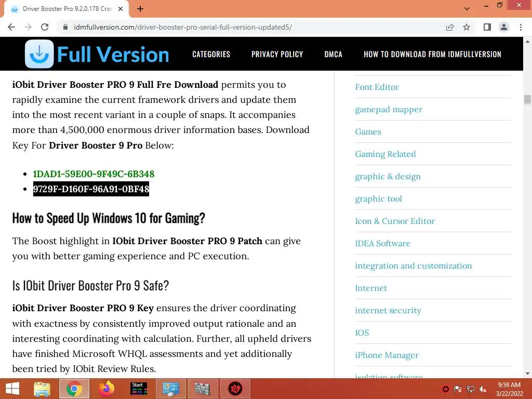Open Driver Booster from the taskbar
Image resolution: width=532 pixels, height=399 pixels.
[x=235, y=389]
